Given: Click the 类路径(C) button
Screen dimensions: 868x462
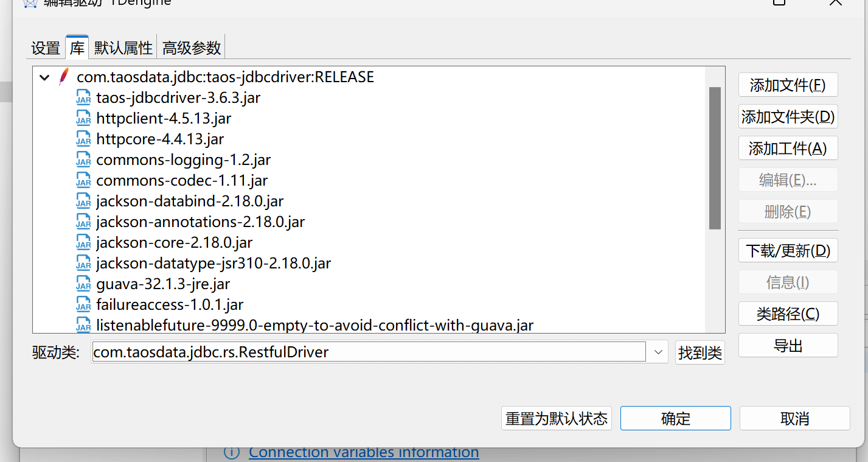Looking at the screenshot, I should click(x=788, y=314).
